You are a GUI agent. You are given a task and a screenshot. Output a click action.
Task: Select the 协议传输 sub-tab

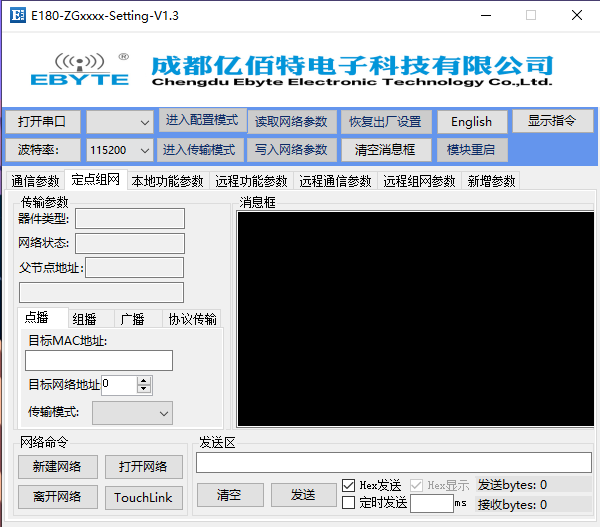point(192,319)
